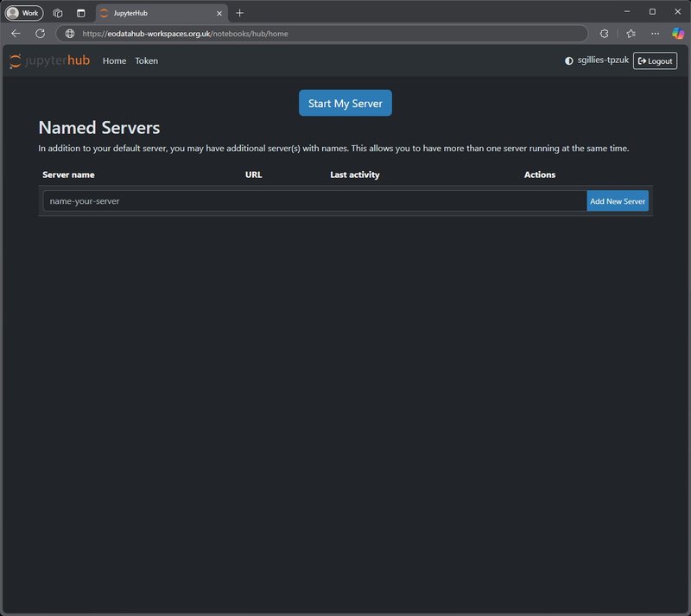The width and height of the screenshot is (691, 616).
Task: Close the JupyterHub tab
Action: 219,13
